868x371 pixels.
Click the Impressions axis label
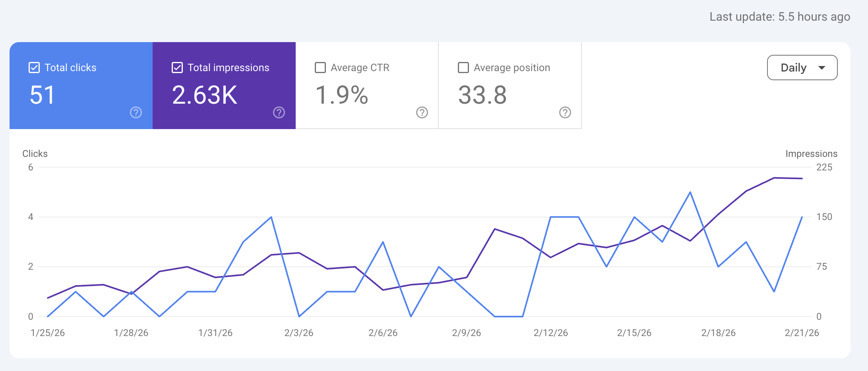tap(811, 153)
